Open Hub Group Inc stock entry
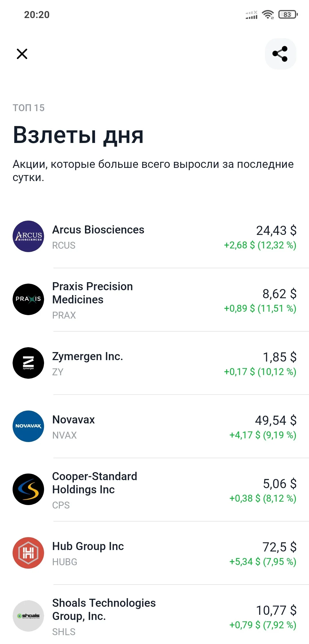 pos(154,553)
